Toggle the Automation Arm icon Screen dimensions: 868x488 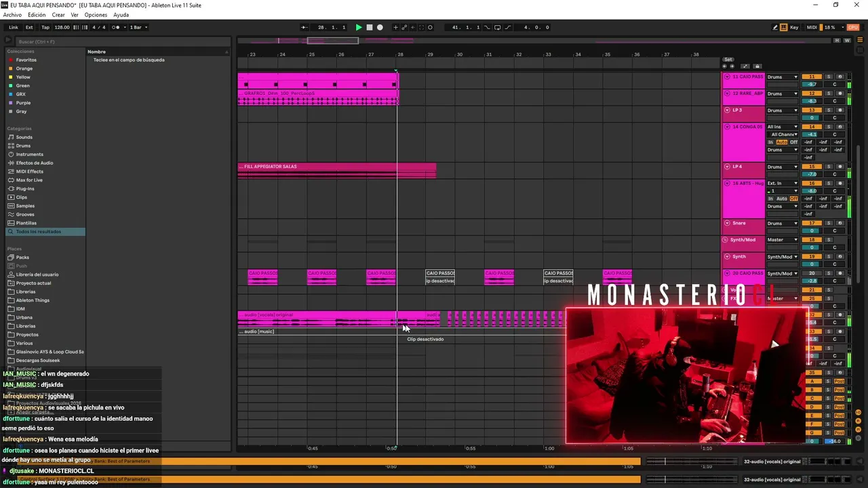(x=404, y=28)
